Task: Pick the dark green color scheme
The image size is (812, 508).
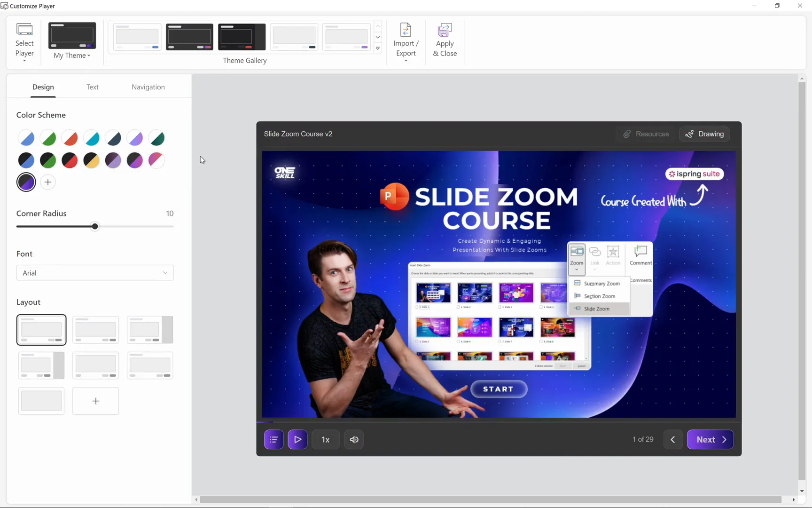Action: 48,160
